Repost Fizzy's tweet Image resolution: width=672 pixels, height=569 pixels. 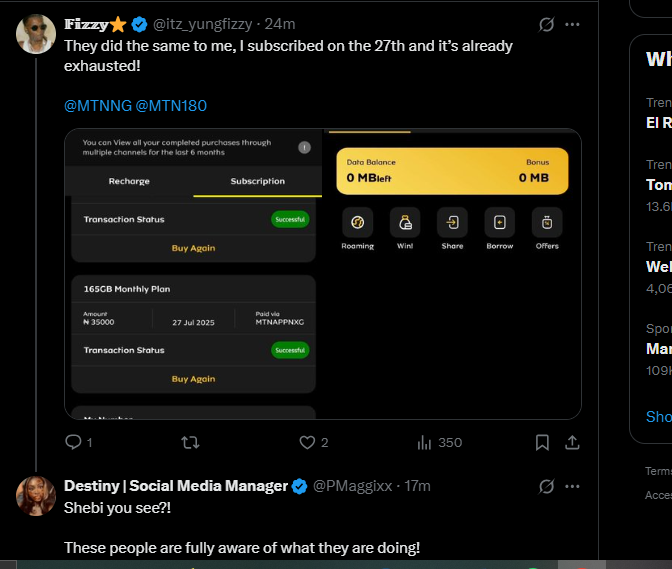pyautogui.click(x=189, y=442)
